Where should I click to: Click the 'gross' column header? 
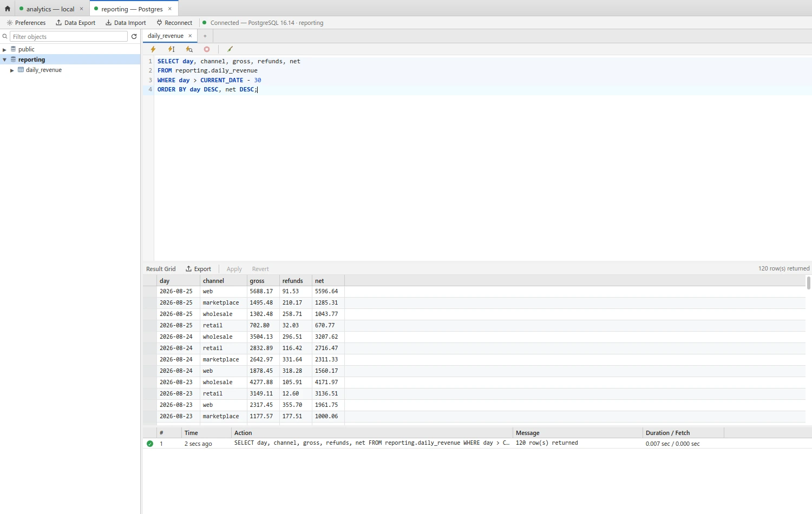coord(263,281)
